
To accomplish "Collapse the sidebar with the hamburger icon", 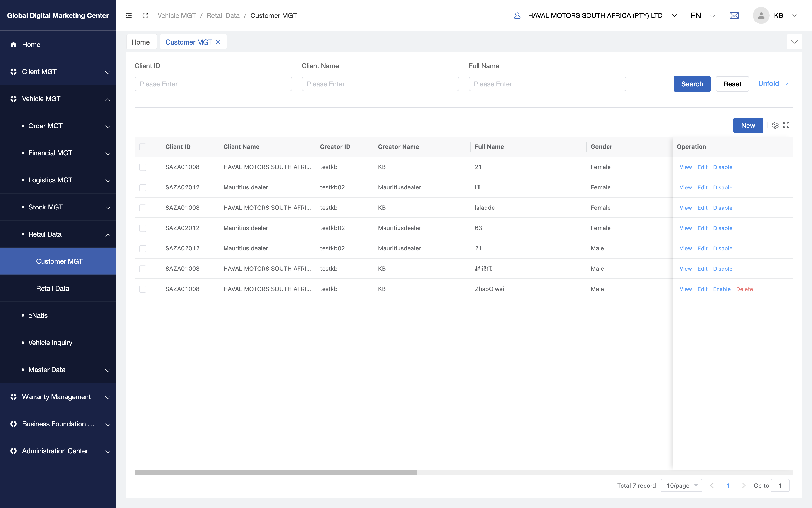I will click(129, 15).
